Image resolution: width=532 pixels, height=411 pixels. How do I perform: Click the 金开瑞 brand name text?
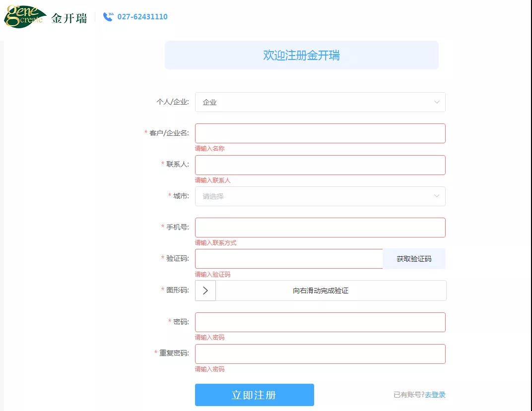coord(69,16)
